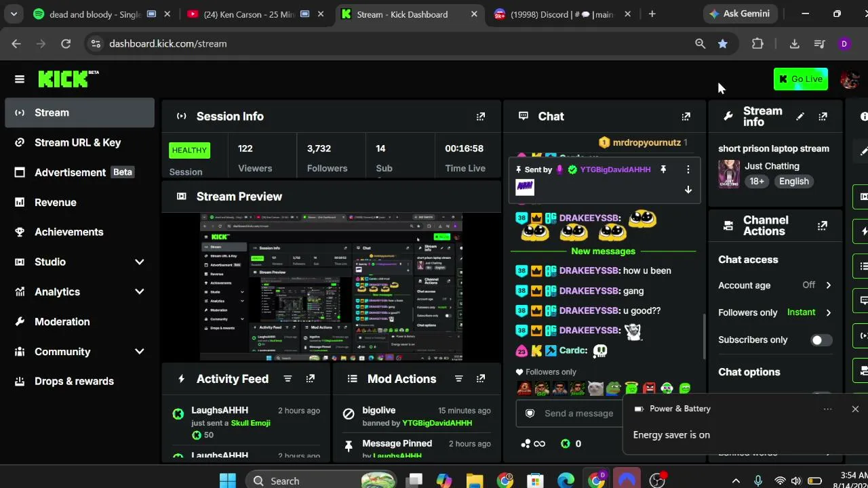
Task: Click the Kick logo
Action: click(68, 79)
